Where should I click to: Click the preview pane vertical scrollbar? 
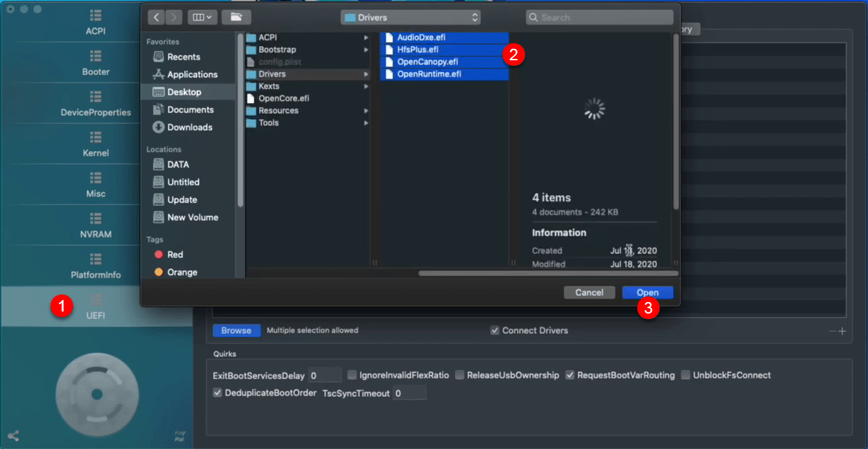click(676, 121)
